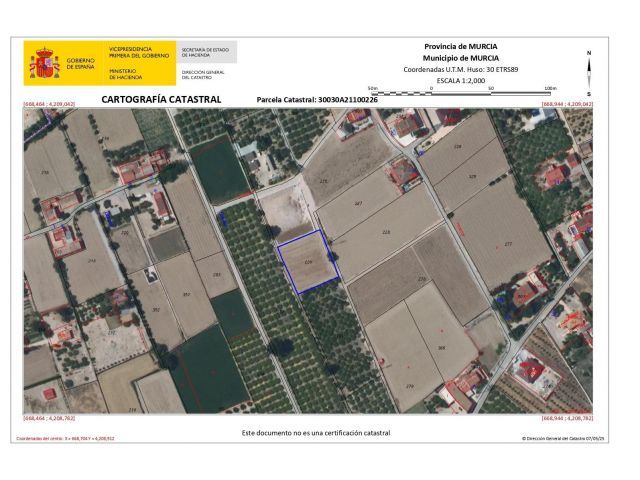Click 'Parcela Catastral: 30030A21100226' reference
Screen dimensions: 640x480
coord(317,100)
